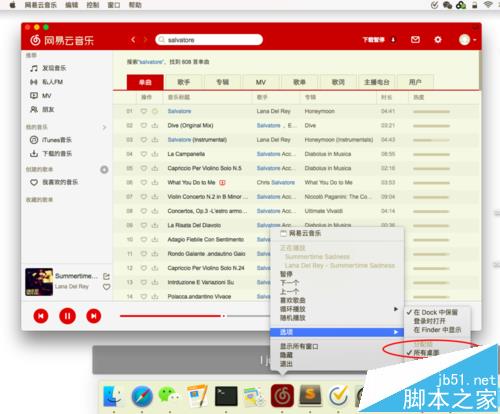Open WeChat from the Dock
Screen dimensions: 500x414
[169, 395]
